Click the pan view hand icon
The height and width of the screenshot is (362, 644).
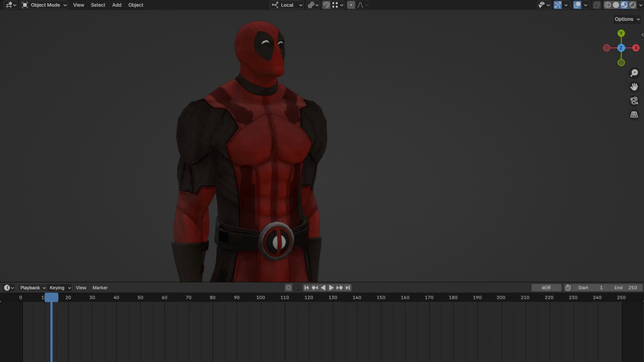634,87
